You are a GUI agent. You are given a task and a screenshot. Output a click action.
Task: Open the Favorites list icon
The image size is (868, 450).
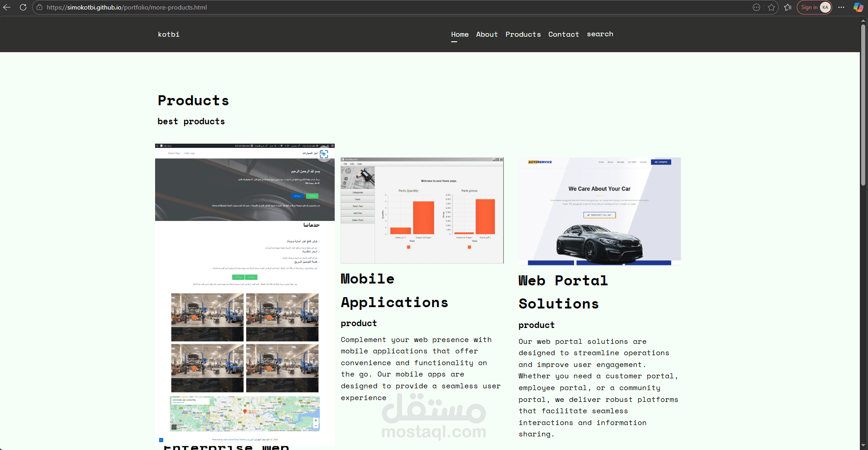coord(788,7)
